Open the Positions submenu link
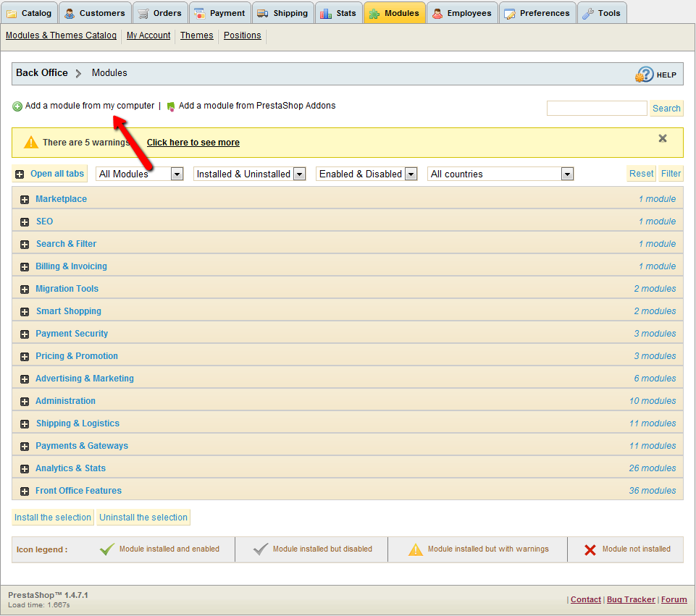 pyautogui.click(x=243, y=35)
